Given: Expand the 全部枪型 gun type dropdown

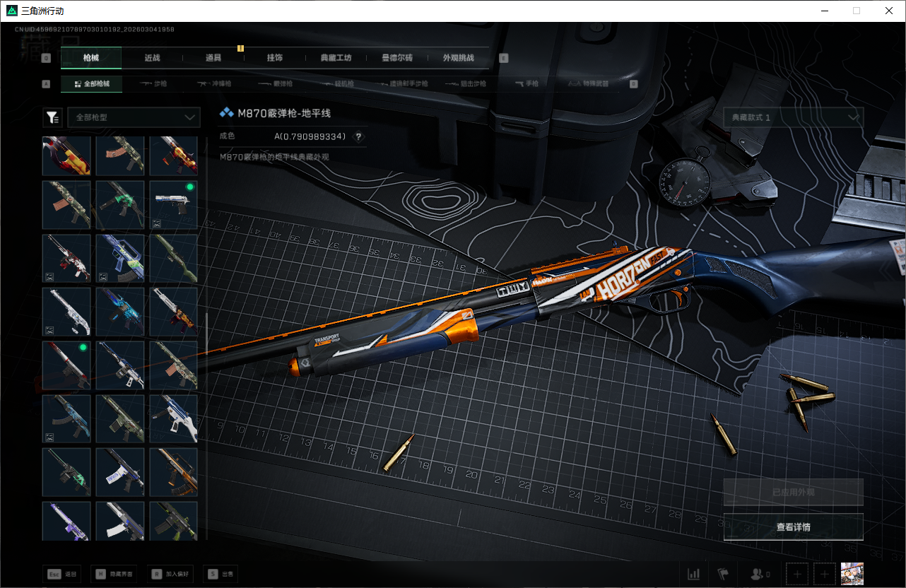Looking at the screenshot, I should 134,117.
